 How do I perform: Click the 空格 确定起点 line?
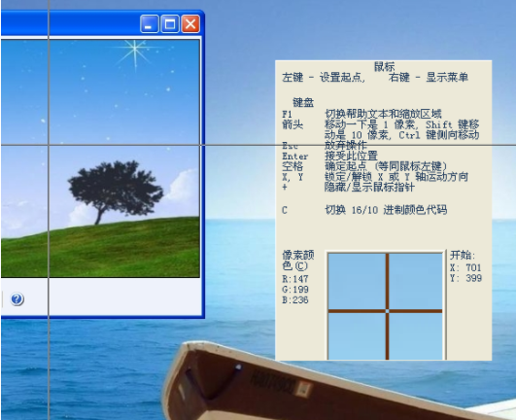(x=364, y=166)
